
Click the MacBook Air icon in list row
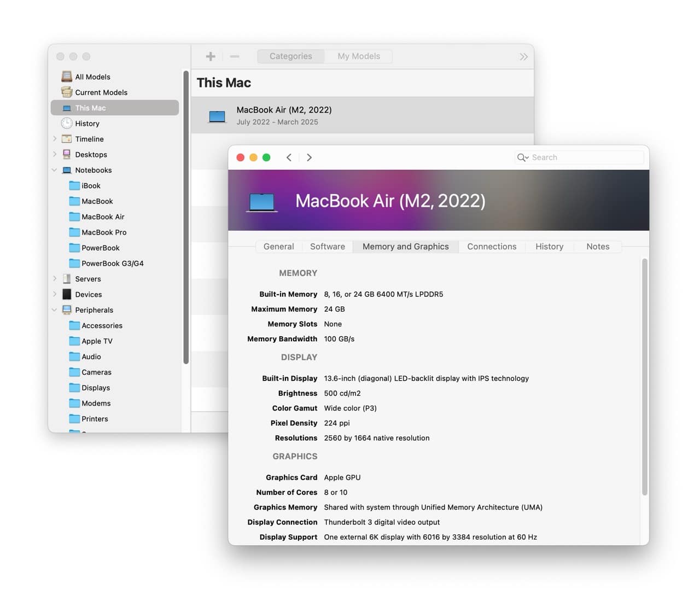[217, 116]
